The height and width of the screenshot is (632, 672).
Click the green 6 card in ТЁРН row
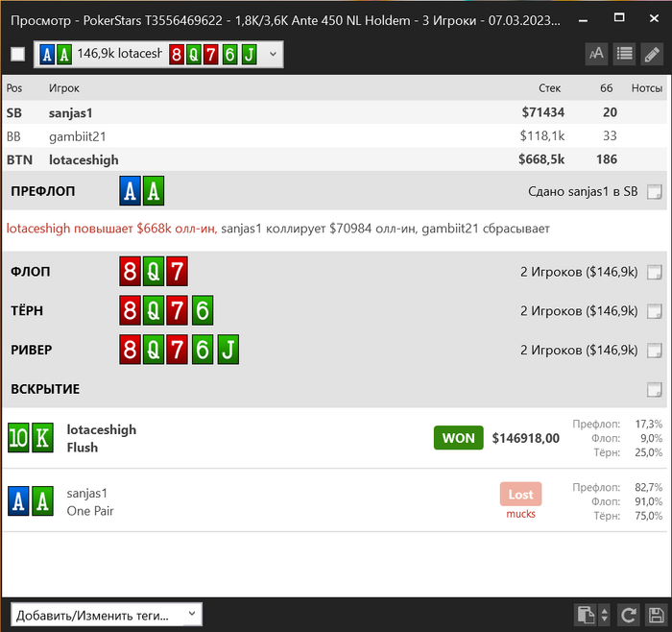pyautogui.click(x=203, y=310)
